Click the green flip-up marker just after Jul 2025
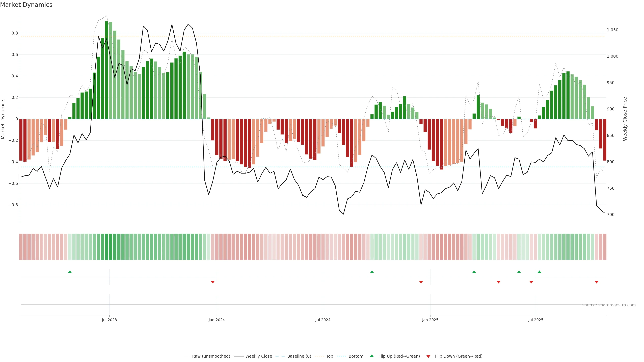 (x=540, y=272)
